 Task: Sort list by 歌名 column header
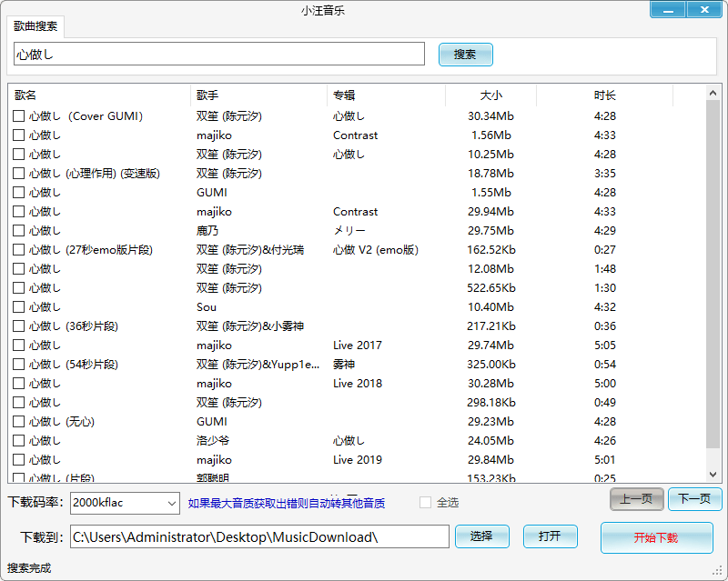tap(100, 95)
